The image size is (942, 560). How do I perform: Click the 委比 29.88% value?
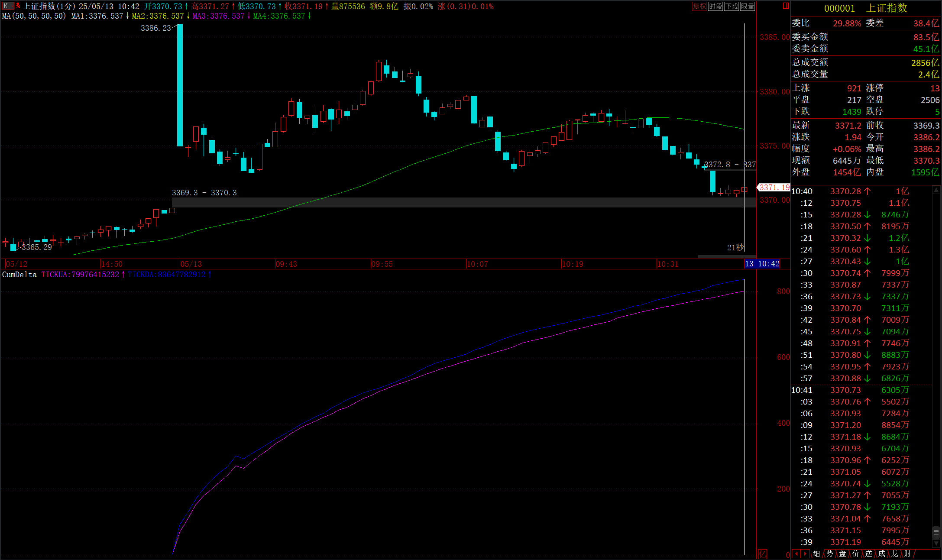[x=847, y=23]
